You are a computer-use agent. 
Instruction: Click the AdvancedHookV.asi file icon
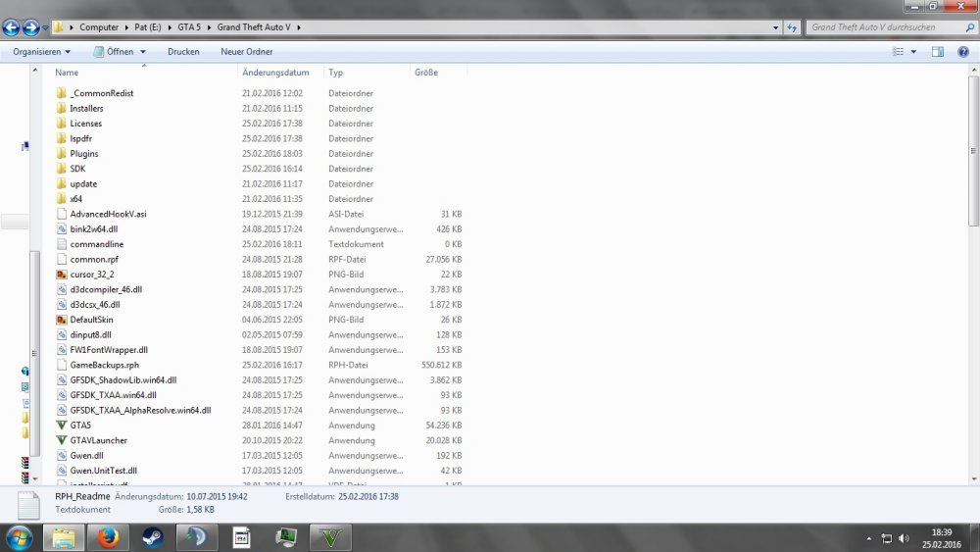61,214
